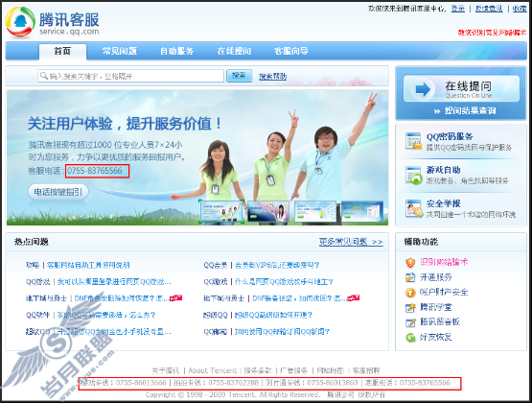
Task: Open the 更多常见问题 >> link
Action: tap(351, 242)
